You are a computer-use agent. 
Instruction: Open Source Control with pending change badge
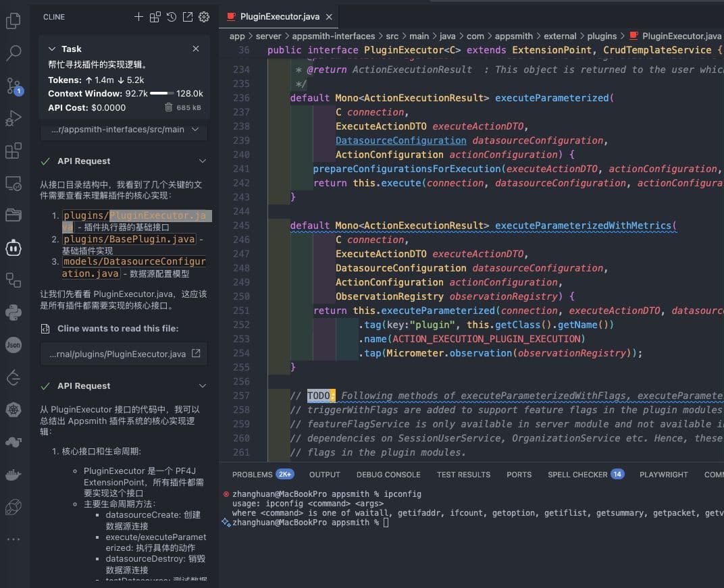coord(14,85)
